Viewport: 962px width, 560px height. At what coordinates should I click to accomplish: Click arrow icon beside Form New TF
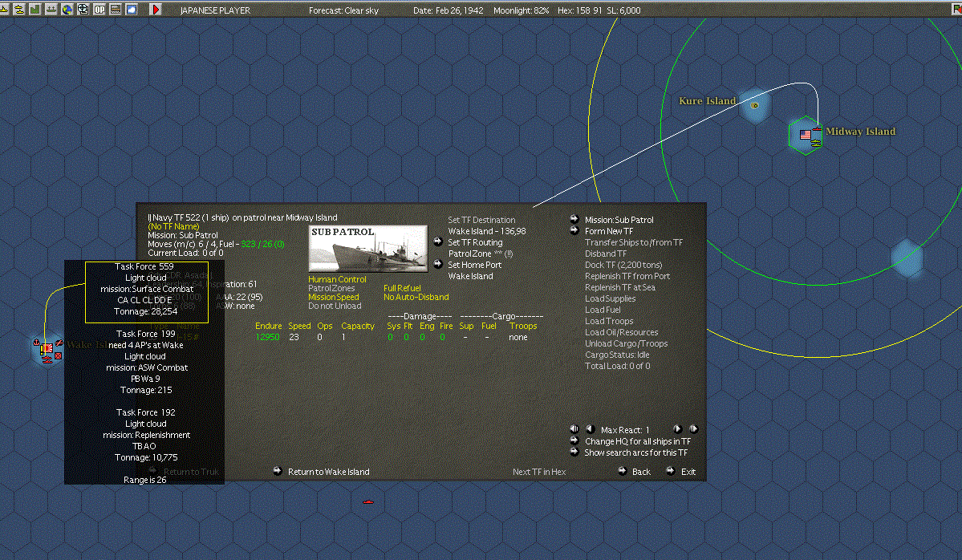pos(574,230)
